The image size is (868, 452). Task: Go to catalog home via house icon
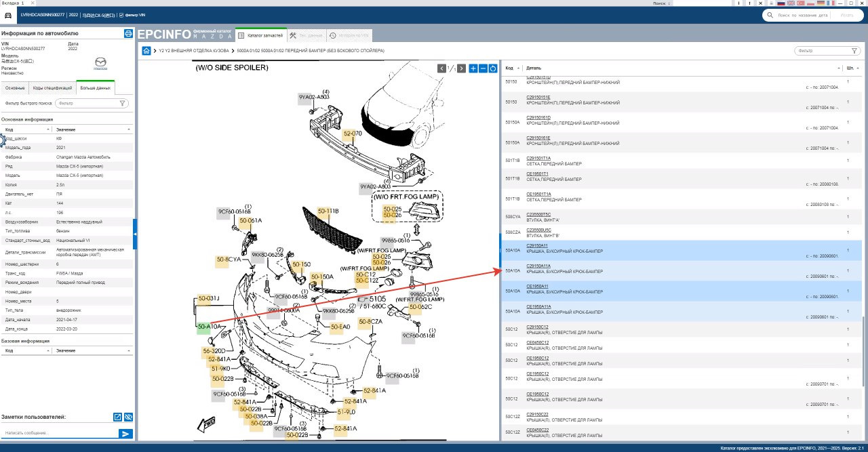[146, 51]
